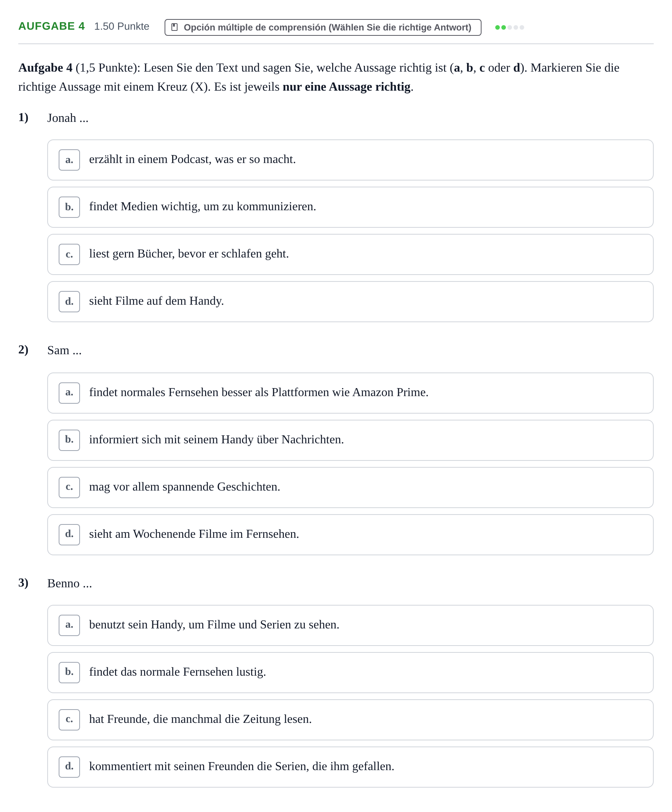Select Jonah option a about Podcast
This screenshot has width=672, height=812.
[350, 160]
